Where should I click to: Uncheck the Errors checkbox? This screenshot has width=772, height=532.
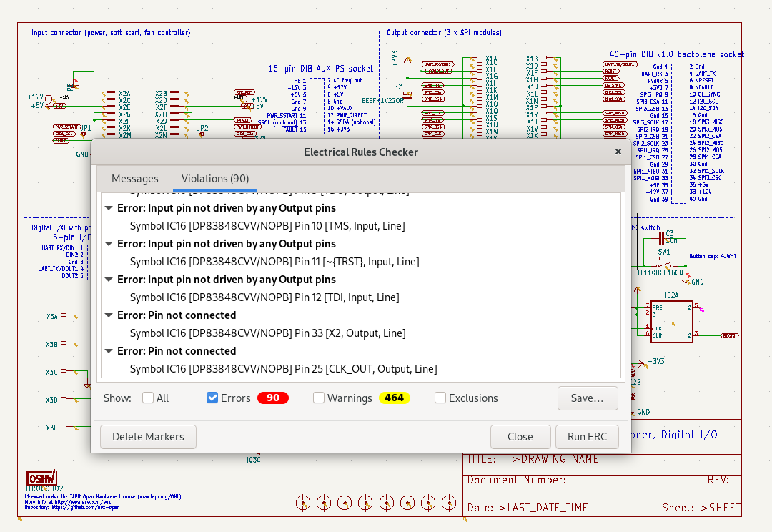point(212,398)
